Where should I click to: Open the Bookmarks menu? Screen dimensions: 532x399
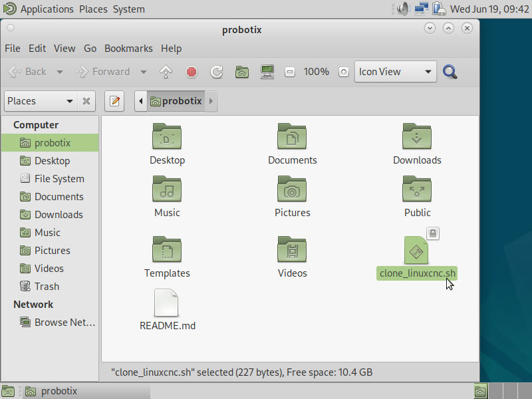click(128, 49)
